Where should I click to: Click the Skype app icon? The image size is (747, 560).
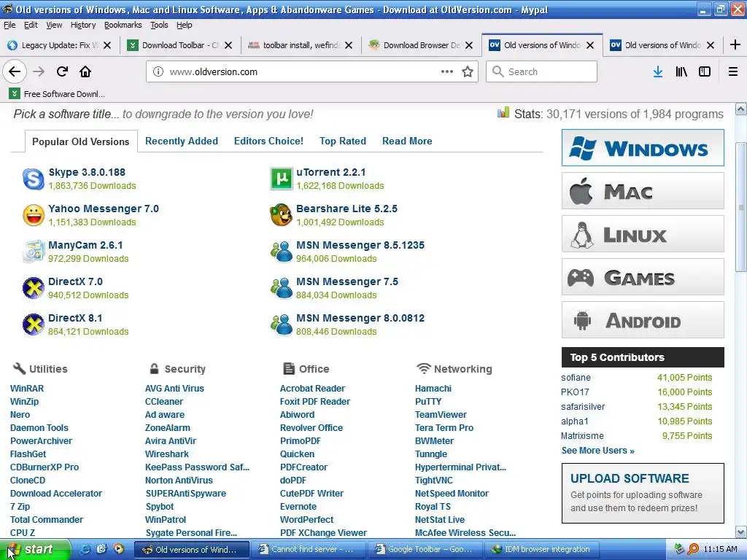[34, 179]
